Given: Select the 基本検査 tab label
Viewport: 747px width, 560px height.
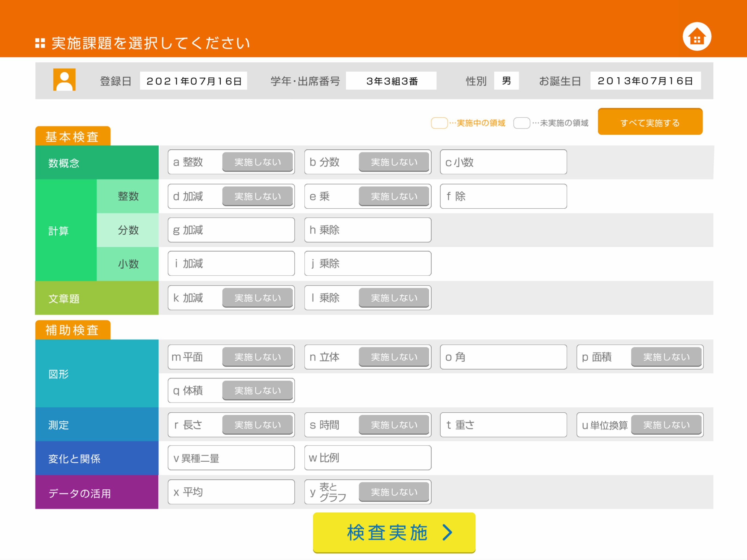Looking at the screenshot, I should click(73, 136).
